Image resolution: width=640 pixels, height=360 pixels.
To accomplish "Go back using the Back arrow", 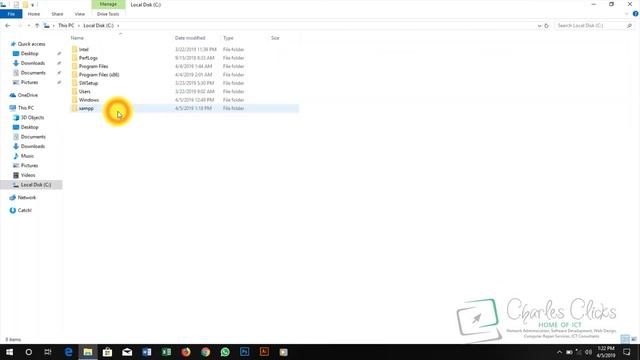I will 8,25.
